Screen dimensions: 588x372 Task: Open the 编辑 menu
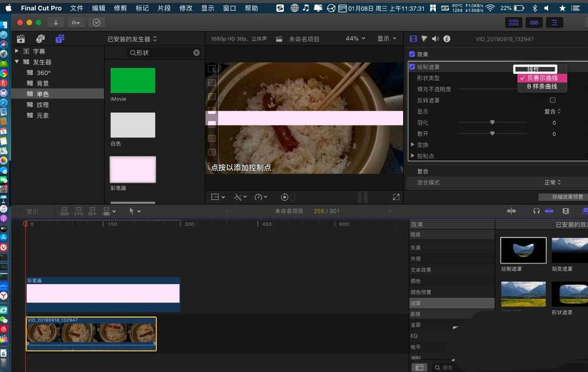tap(98, 8)
